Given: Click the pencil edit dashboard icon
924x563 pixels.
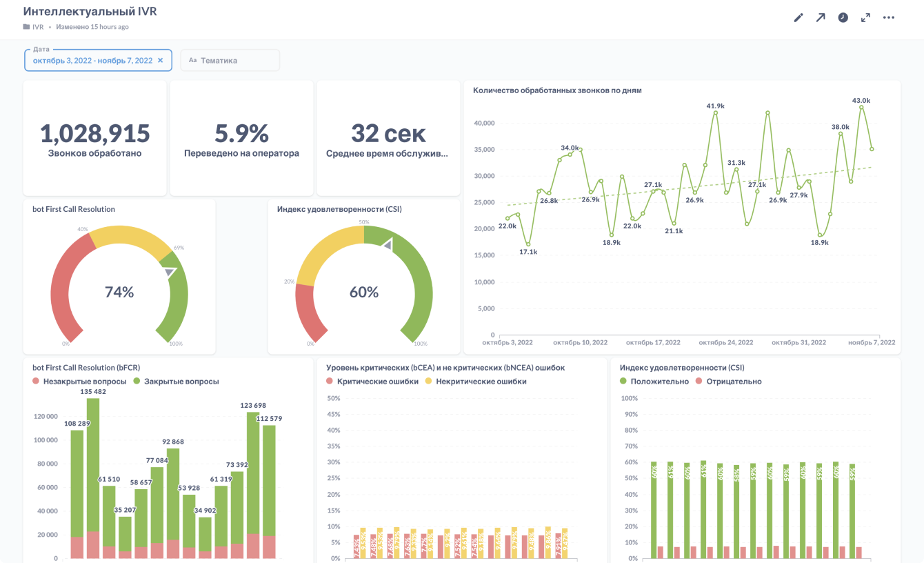Looking at the screenshot, I should pyautogui.click(x=799, y=18).
